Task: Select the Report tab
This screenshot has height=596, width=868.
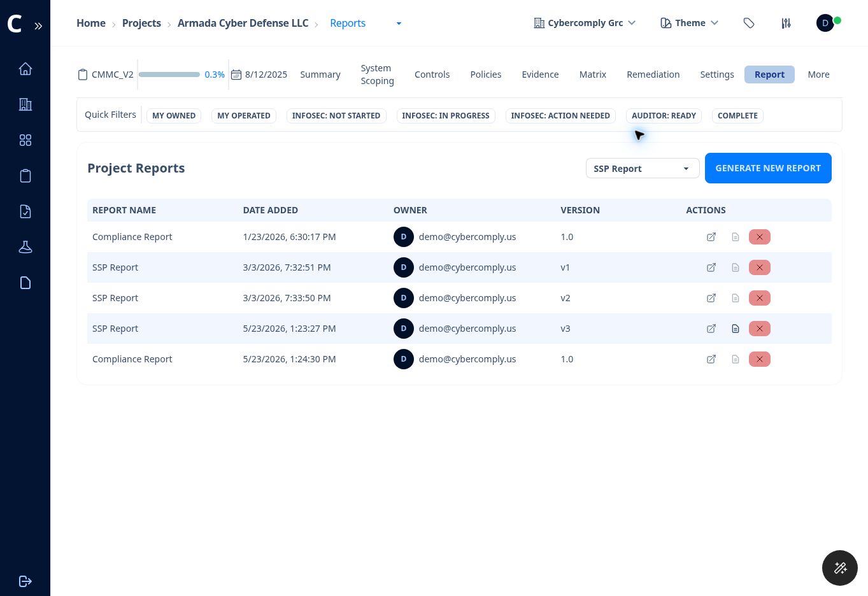Action: (x=769, y=74)
